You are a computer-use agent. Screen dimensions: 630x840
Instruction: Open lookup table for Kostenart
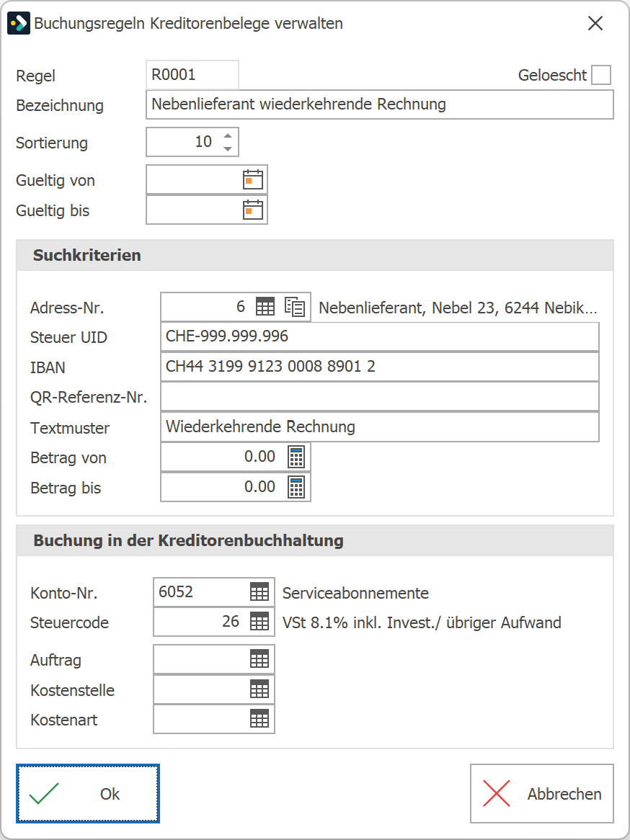(x=259, y=719)
